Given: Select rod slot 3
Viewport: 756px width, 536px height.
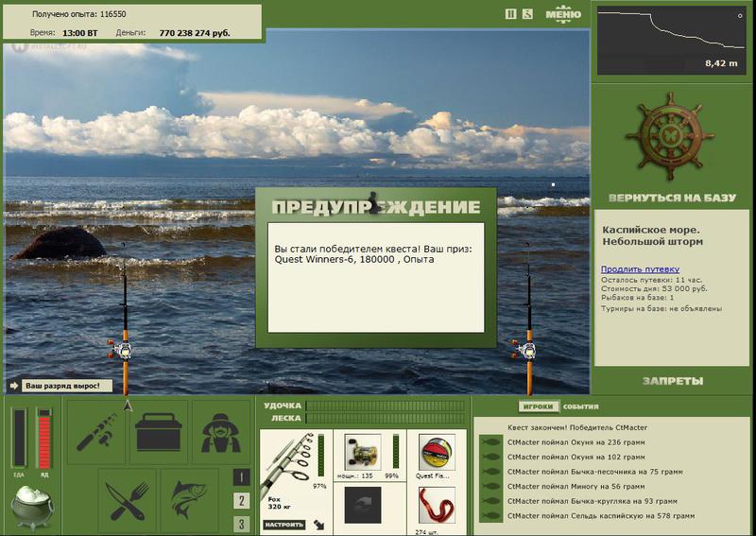Looking at the screenshot, I should 242,524.
